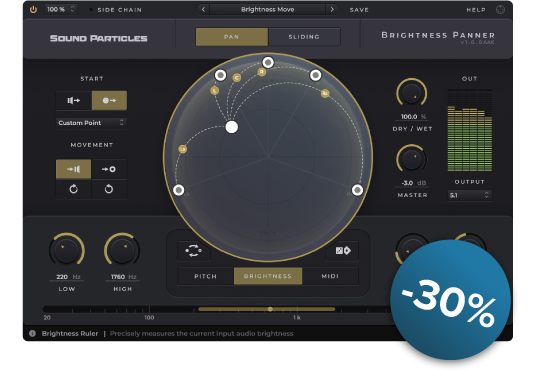Click the power bypass icon
Viewport: 536px width, 370px height.
[33, 10]
